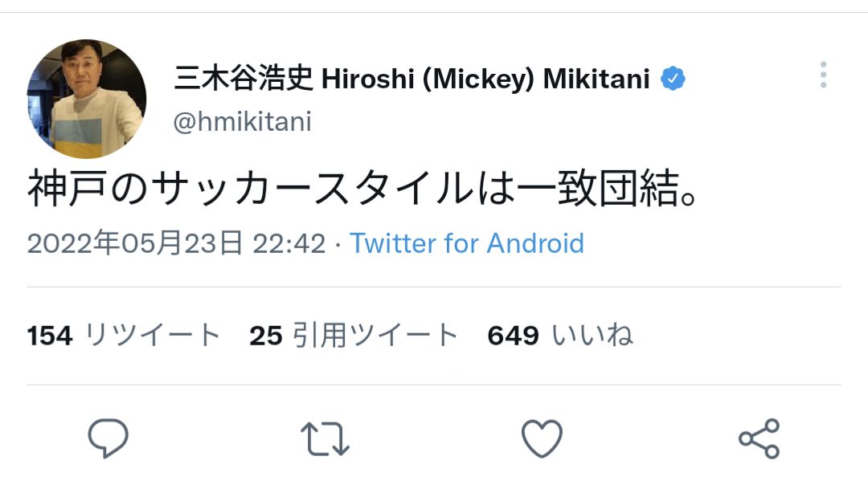Image resolution: width=868 pixels, height=489 pixels.
Task: Click the share icon
Action: pyautogui.click(x=759, y=438)
